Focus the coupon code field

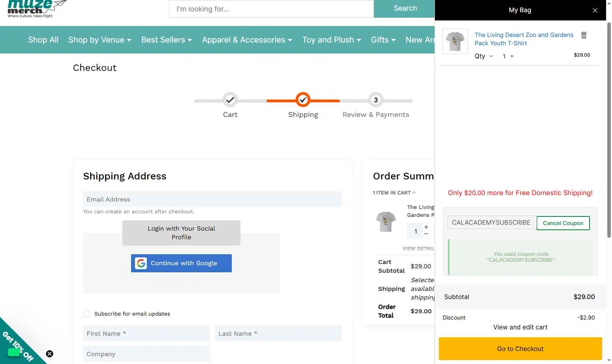492,222
